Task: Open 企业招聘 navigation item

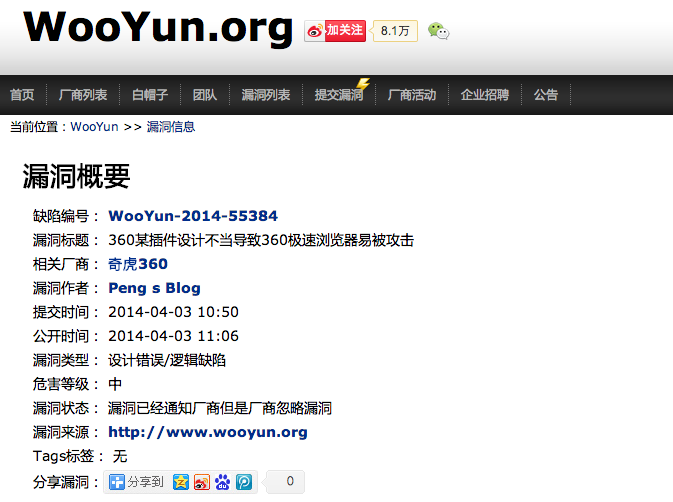Action: coord(485,95)
